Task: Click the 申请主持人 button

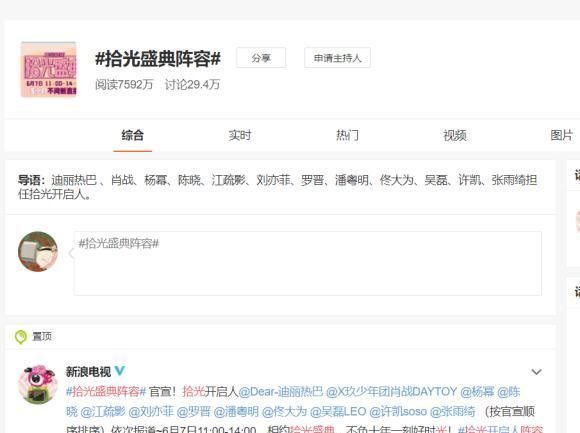Action: 337,58
